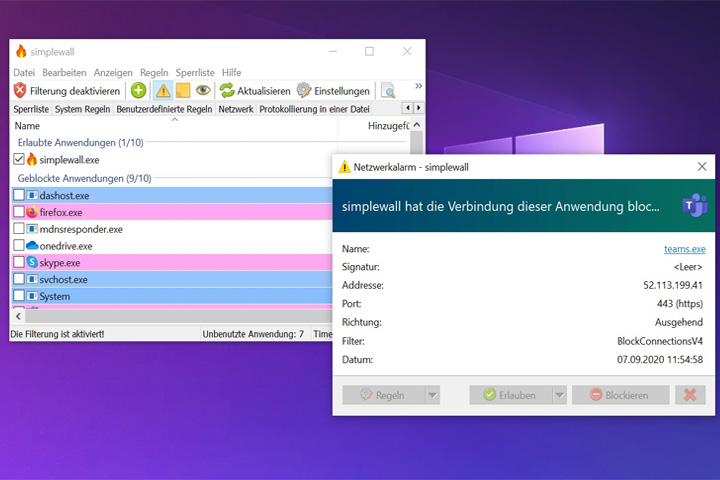Click the yellow note log icon

(183, 90)
